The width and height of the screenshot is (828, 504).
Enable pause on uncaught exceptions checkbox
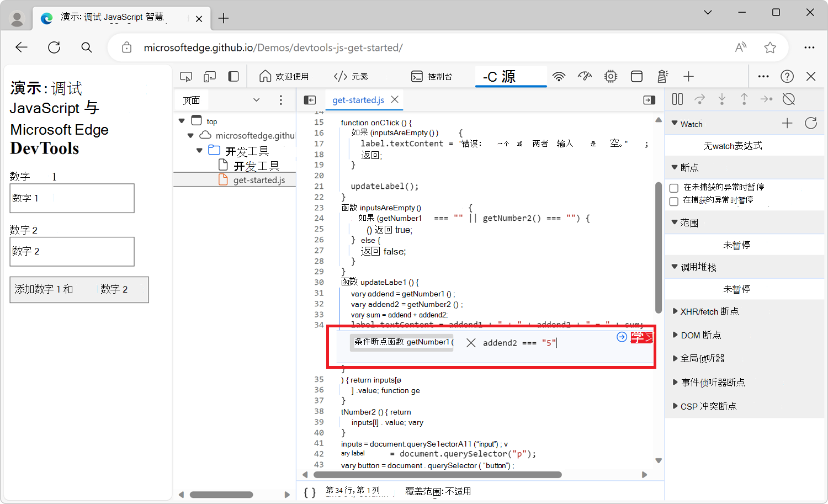pos(674,188)
